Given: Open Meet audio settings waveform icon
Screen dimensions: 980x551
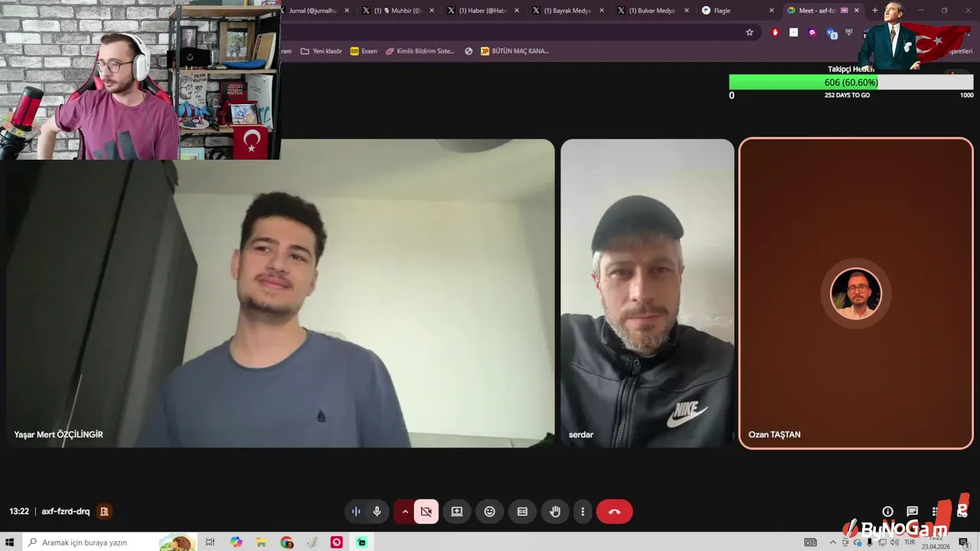Looking at the screenshot, I should tap(356, 511).
